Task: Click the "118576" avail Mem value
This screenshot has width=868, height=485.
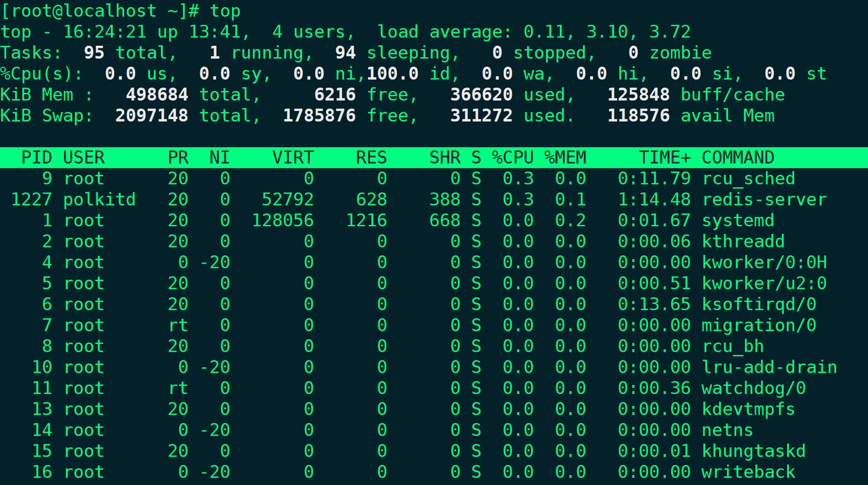Action: coord(639,116)
